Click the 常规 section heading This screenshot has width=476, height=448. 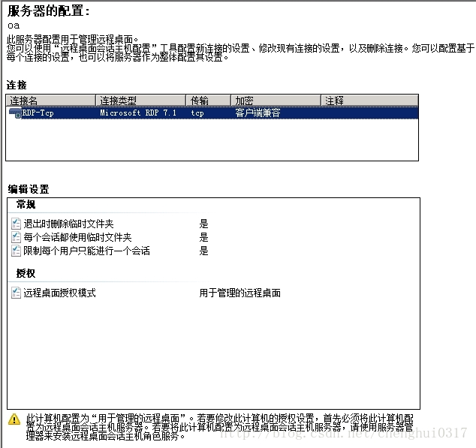point(26,205)
